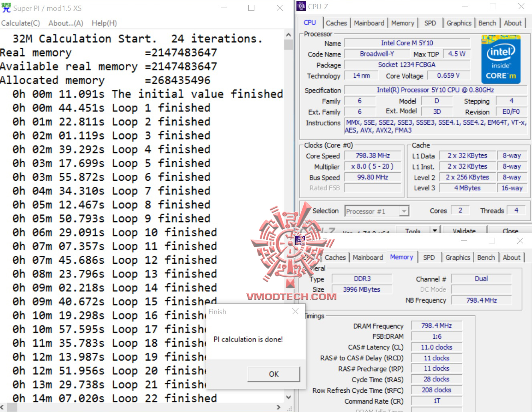The image size is (532, 412).
Task: Click the CAS# Latency value '11.0 clocks'
Action: click(x=437, y=347)
